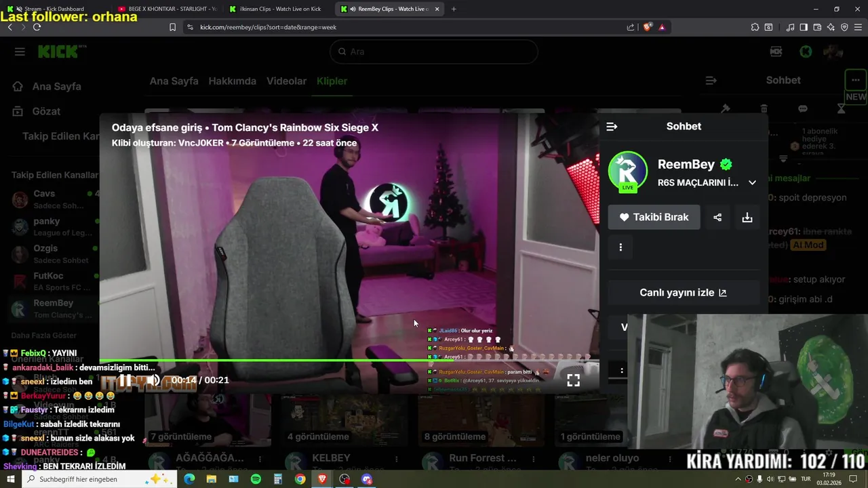Expand stream title chevron next to R6S MAÇLARINI
Screen dimensions: 868x488
point(752,183)
